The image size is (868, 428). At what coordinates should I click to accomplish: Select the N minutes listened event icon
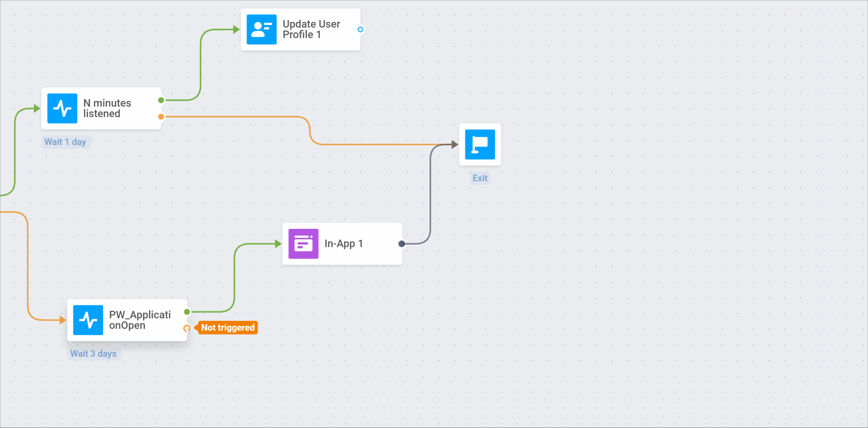coord(62,109)
